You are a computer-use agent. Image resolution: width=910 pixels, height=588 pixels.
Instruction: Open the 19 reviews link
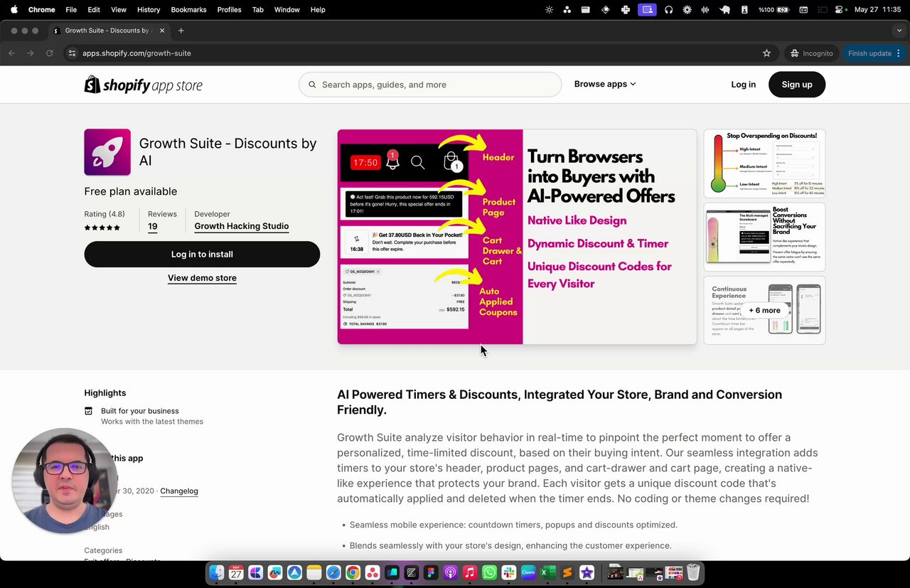point(153,226)
